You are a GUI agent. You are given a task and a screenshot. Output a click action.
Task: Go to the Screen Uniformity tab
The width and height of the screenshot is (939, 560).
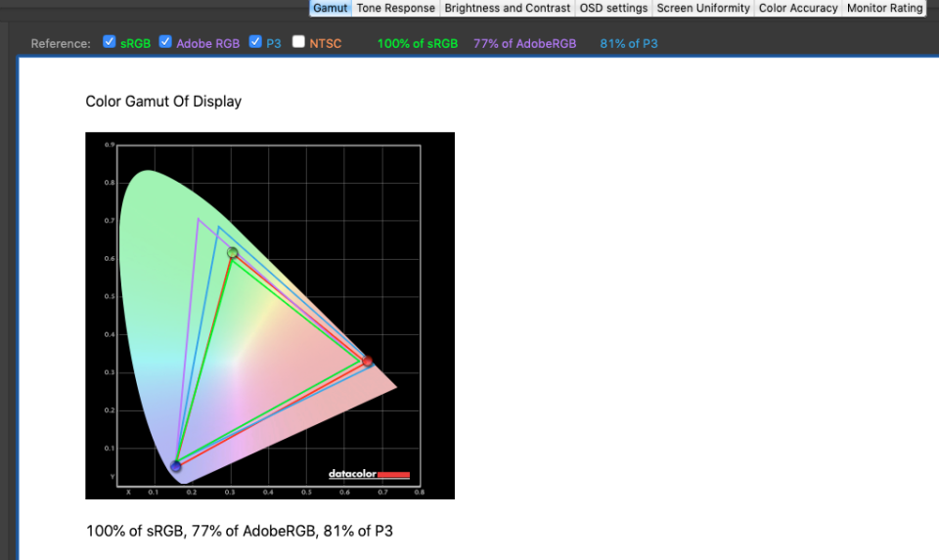tap(703, 8)
